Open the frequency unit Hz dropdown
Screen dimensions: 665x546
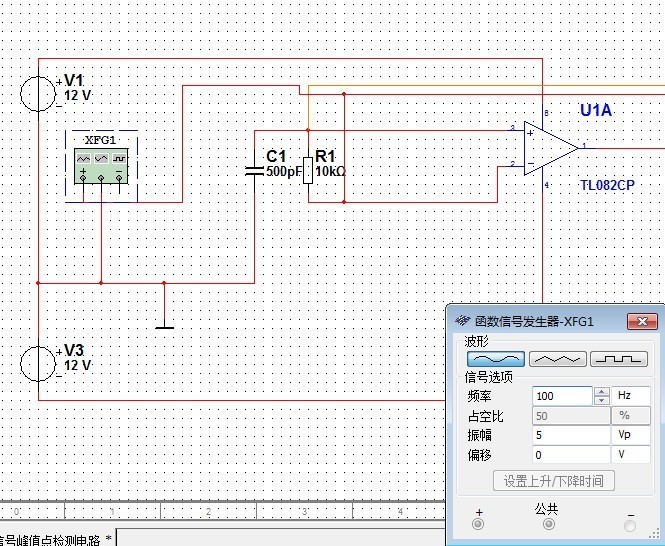(631, 396)
